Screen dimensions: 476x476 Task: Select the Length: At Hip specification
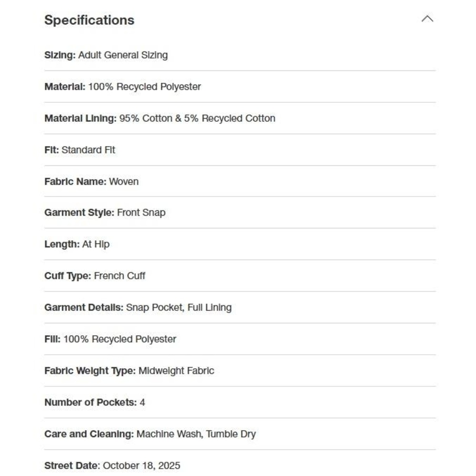240,244
